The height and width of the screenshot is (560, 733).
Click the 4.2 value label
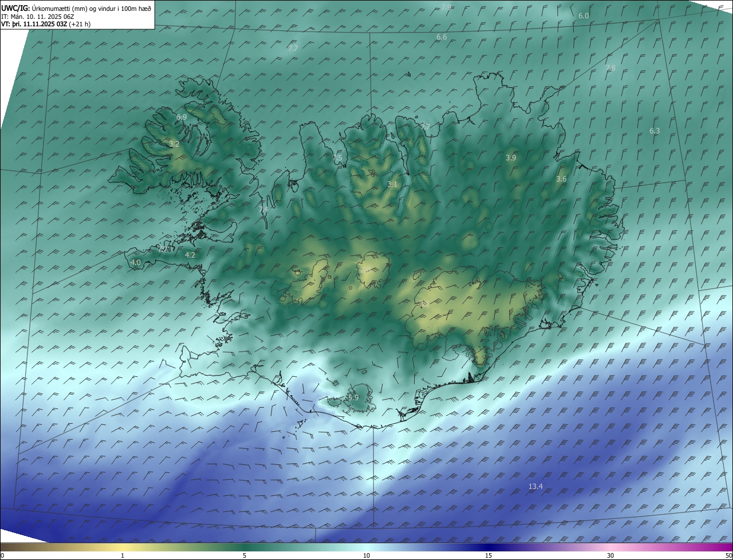pos(190,255)
